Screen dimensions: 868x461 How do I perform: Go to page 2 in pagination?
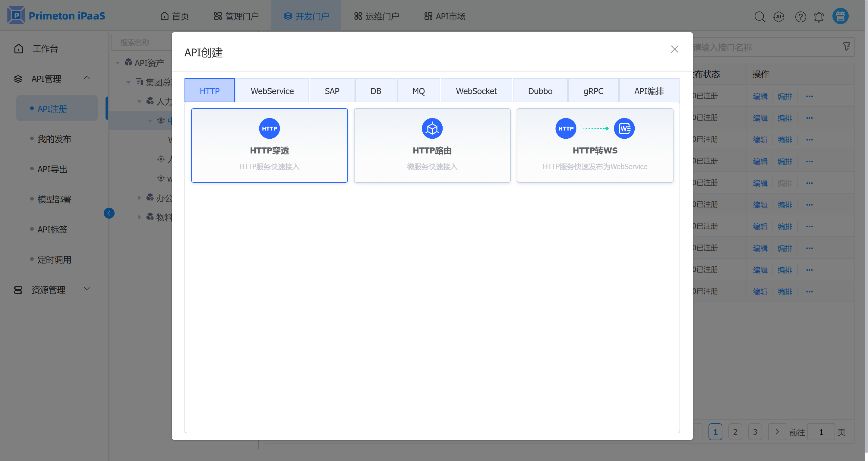(x=735, y=432)
